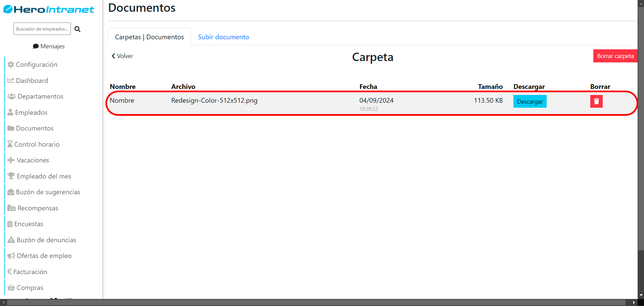Go to Dashboard in the sidebar
The image size is (644, 306).
pos(32,81)
